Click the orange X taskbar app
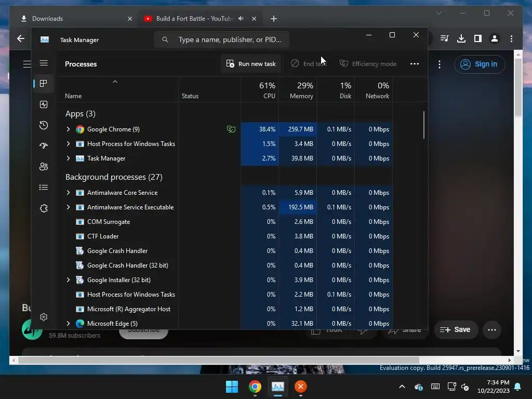The height and width of the screenshot is (399, 532). 300,387
